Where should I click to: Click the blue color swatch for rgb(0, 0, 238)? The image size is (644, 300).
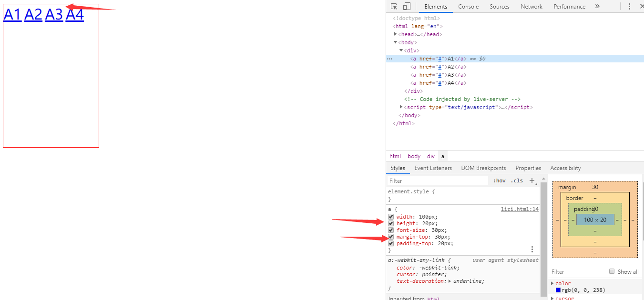pyautogui.click(x=558, y=290)
